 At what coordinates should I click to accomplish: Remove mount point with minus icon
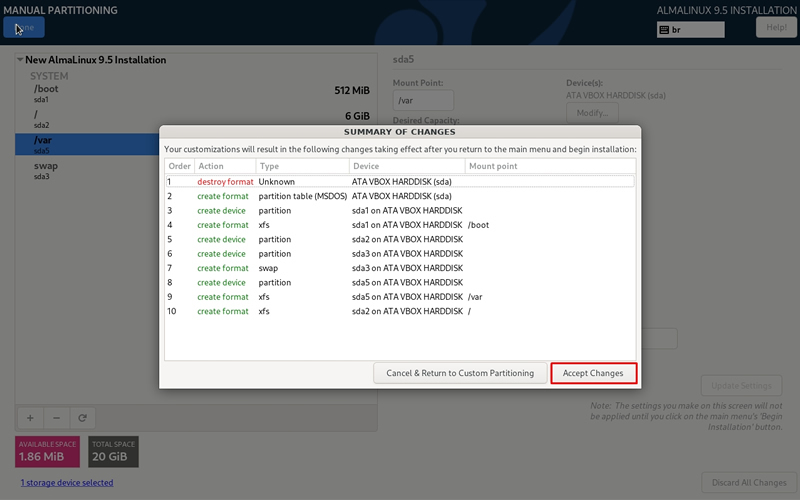click(56, 418)
